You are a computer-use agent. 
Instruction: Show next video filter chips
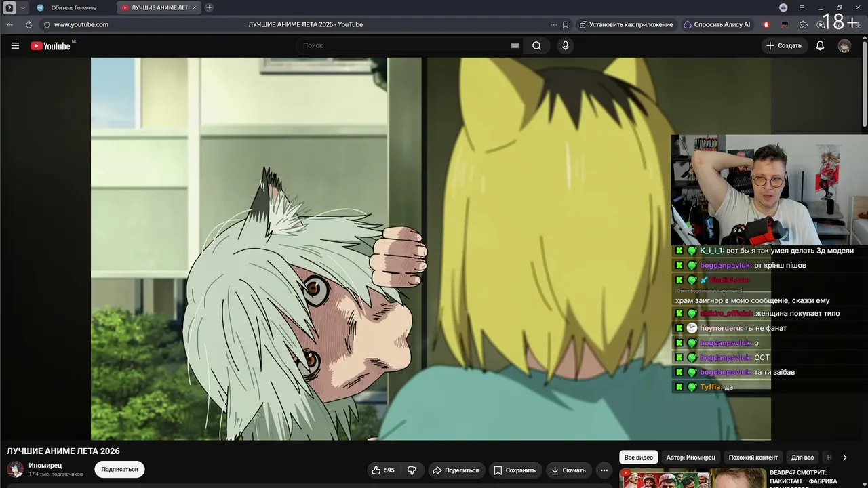tap(844, 457)
